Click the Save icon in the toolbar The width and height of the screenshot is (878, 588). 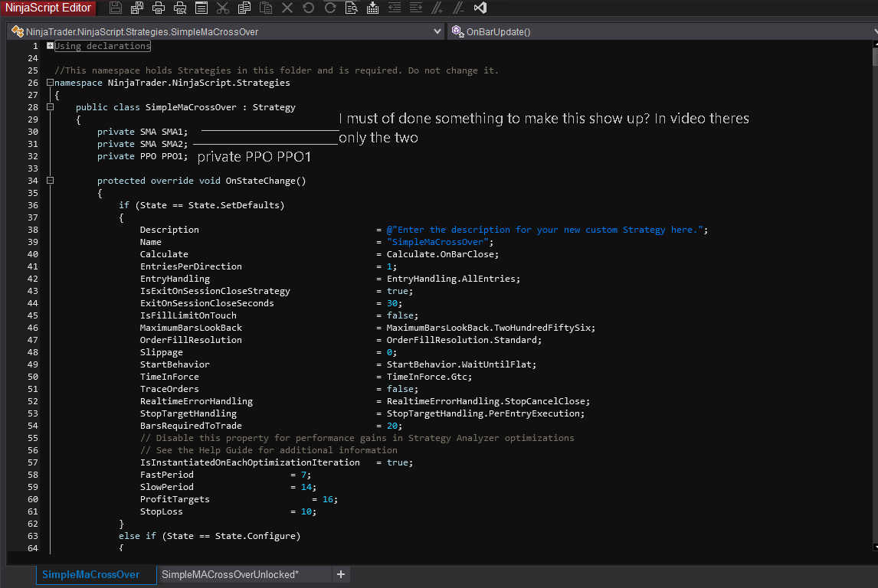(116, 8)
